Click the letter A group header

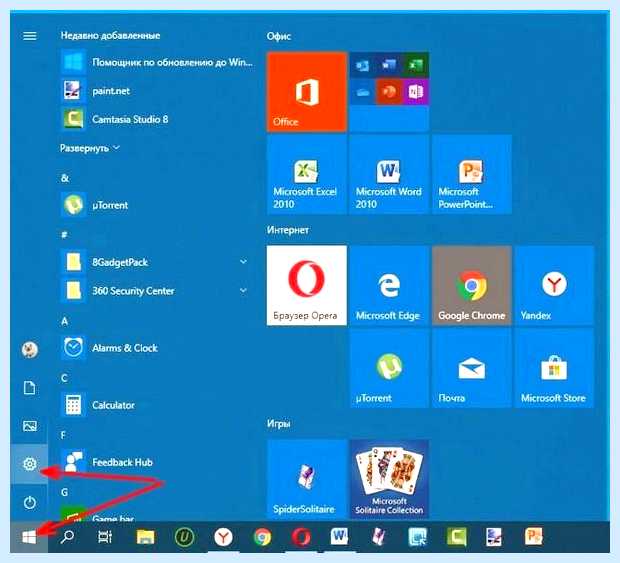64,321
